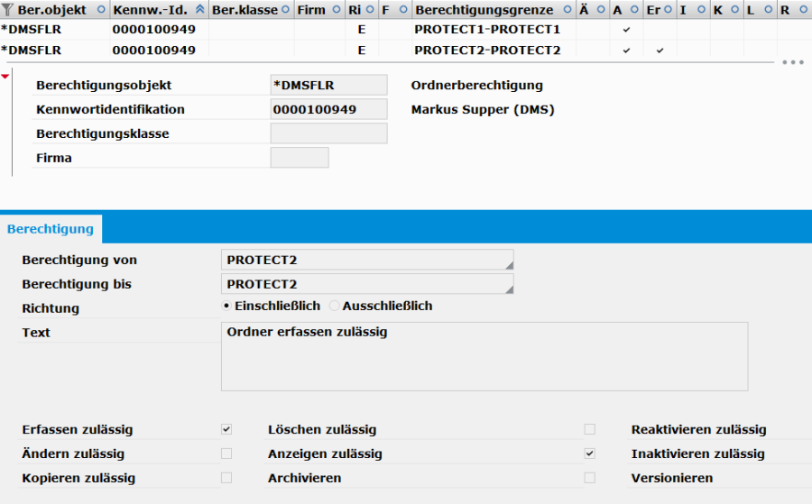Expand the Berechtigung von field corner arrow
812x504 pixels.
pos(509,265)
